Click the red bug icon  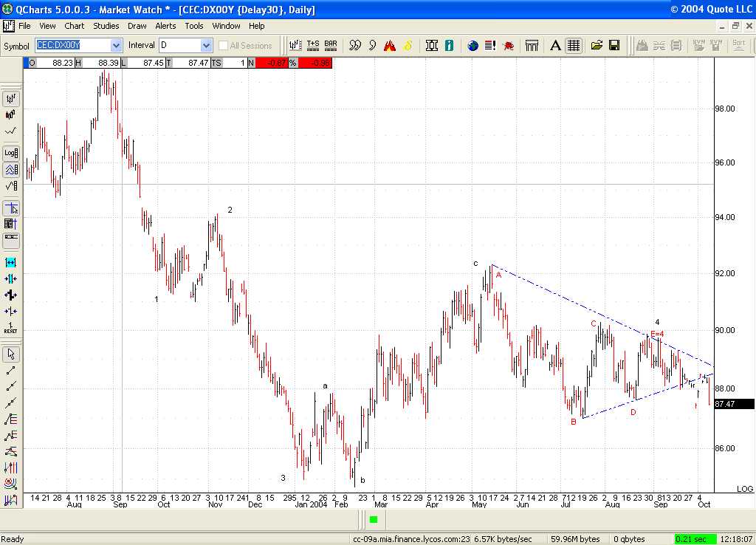tap(508, 46)
